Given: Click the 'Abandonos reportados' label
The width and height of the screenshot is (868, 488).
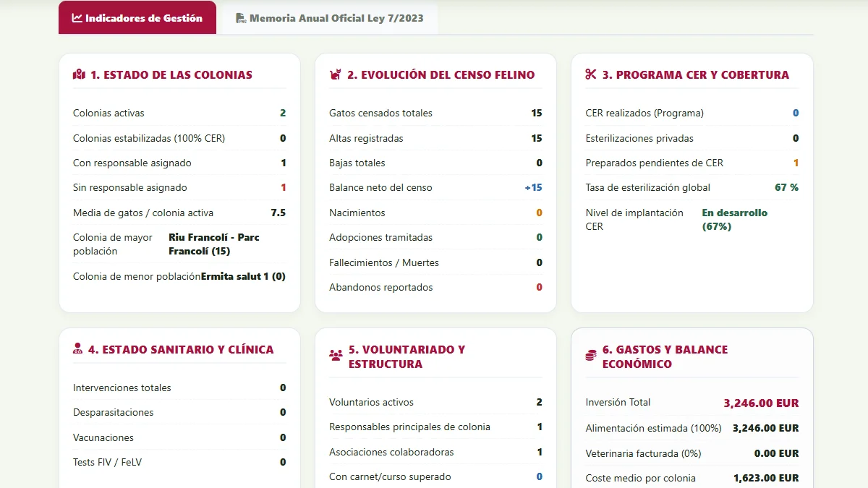Looking at the screenshot, I should point(380,287).
